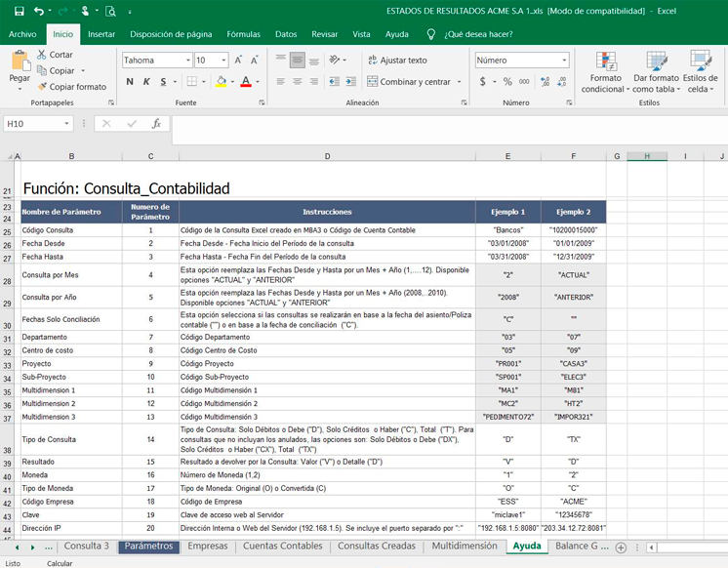Center text horizontally
The image size is (728, 568).
point(297,82)
